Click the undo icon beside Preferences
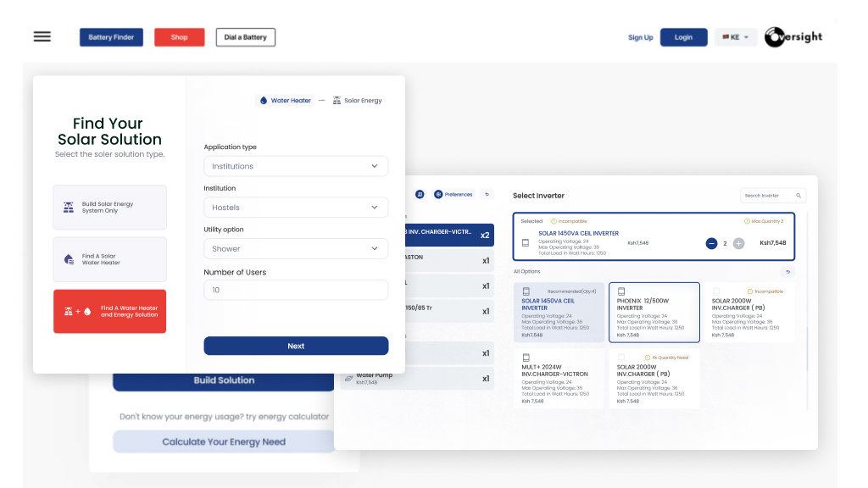 click(487, 195)
